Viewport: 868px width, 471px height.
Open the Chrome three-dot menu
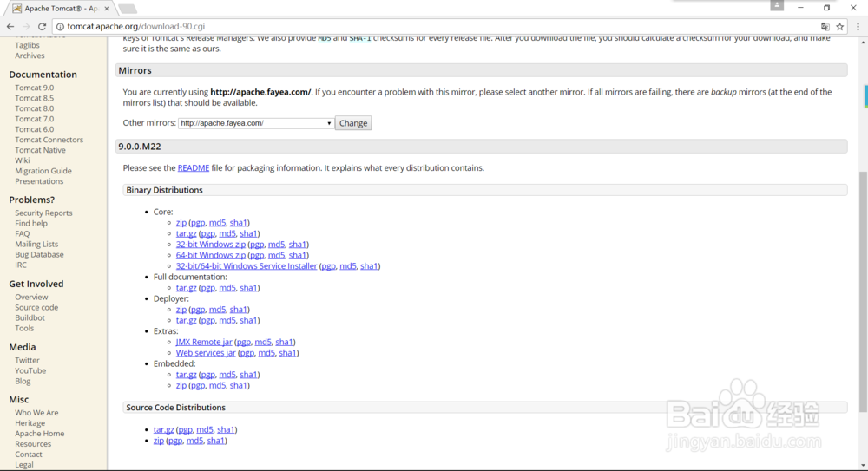pos(858,27)
